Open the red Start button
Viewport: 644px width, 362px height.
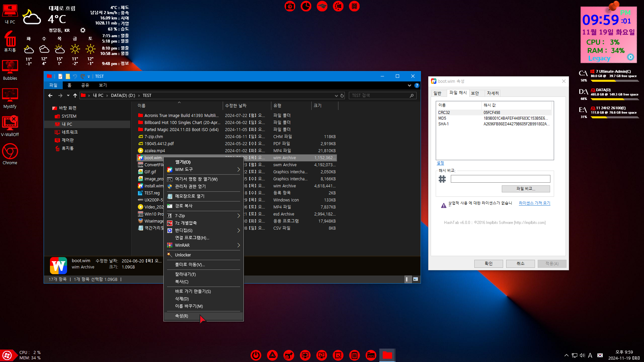click(7, 355)
